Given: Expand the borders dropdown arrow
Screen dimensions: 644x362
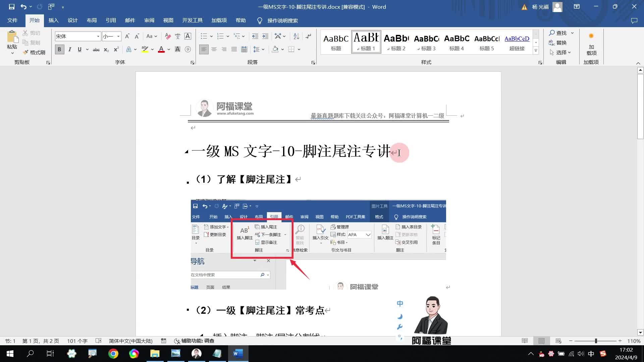Looking at the screenshot, I should [299, 49].
